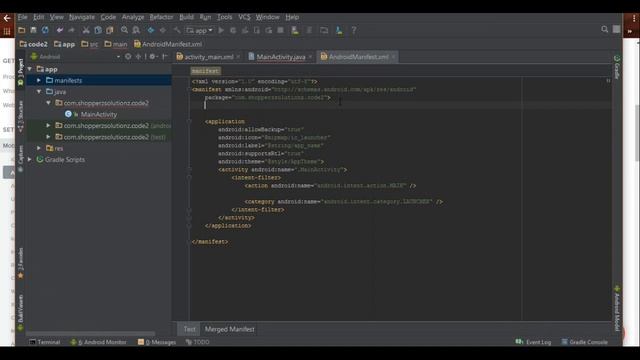Click the manifest breadcrumb tag in editor

click(206, 71)
